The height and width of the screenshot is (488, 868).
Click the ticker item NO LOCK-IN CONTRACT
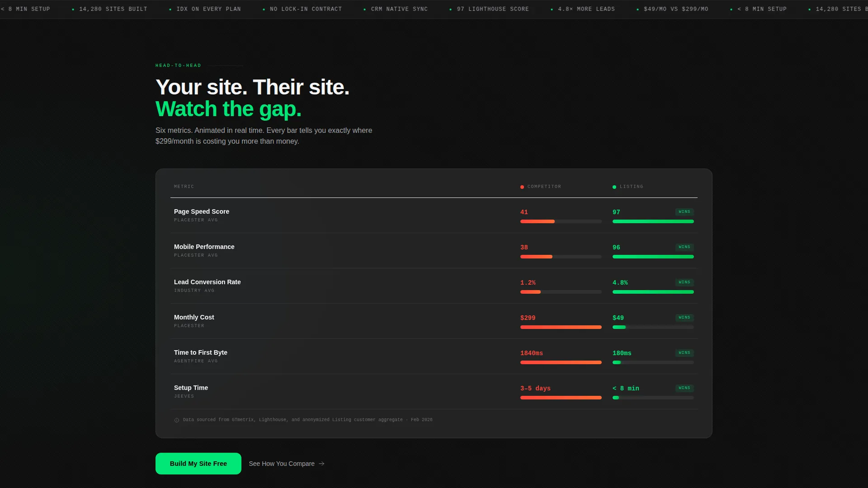306,9
